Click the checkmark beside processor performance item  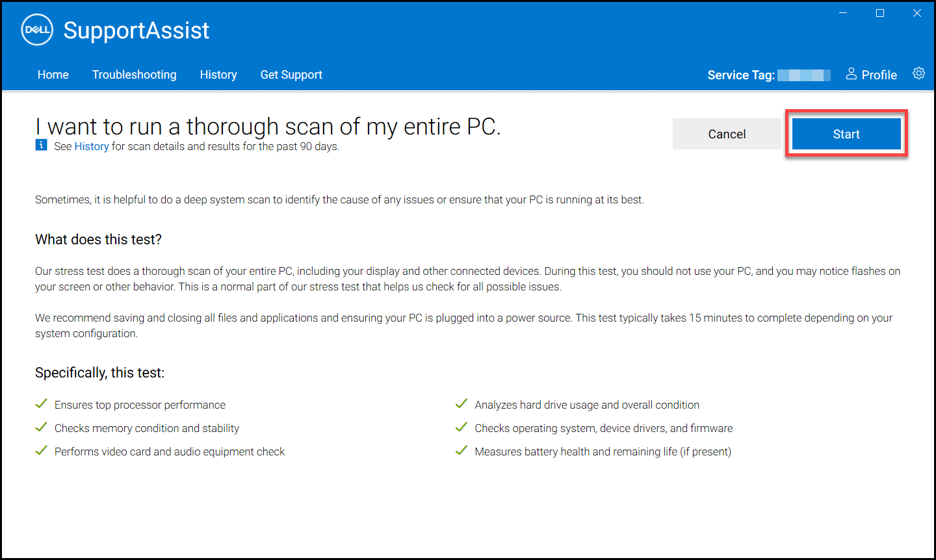(x=41, y=403)
